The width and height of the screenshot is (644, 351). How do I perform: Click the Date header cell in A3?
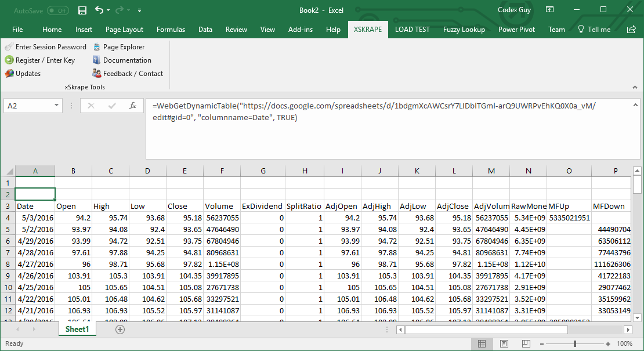[x=35, y=206]
